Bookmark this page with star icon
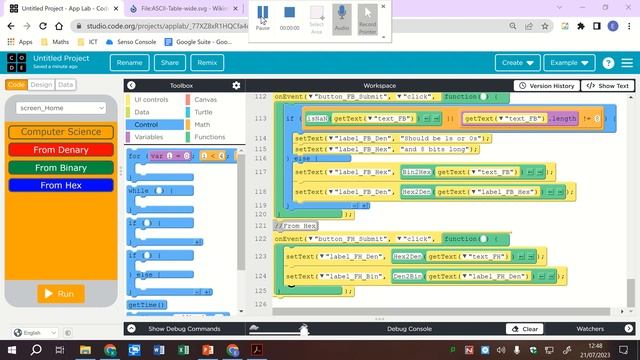 tap(545, 26)
